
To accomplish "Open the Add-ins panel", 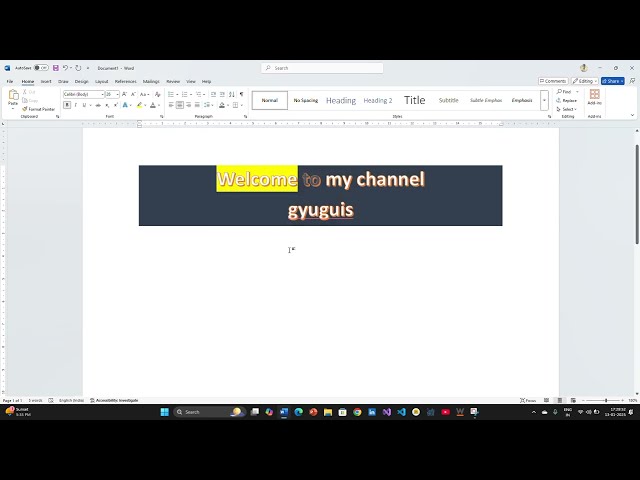I will pyautogui.click(x=594, y=97).
